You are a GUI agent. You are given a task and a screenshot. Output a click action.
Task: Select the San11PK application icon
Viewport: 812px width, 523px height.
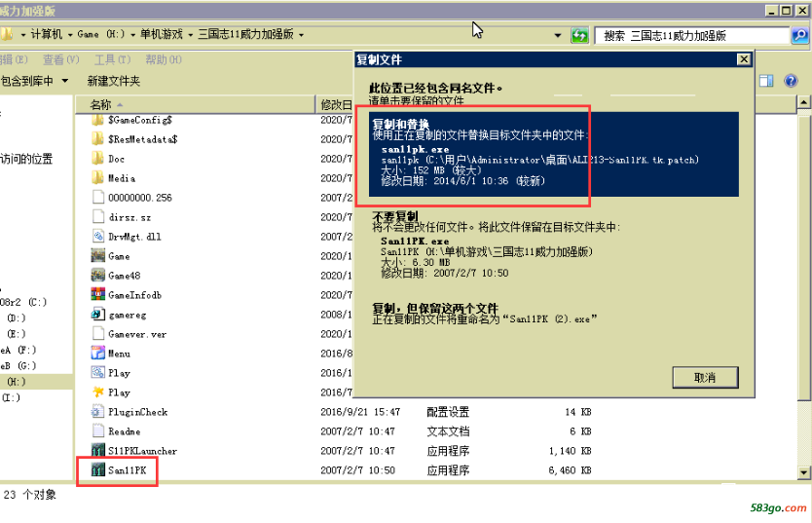pos(98,470)
